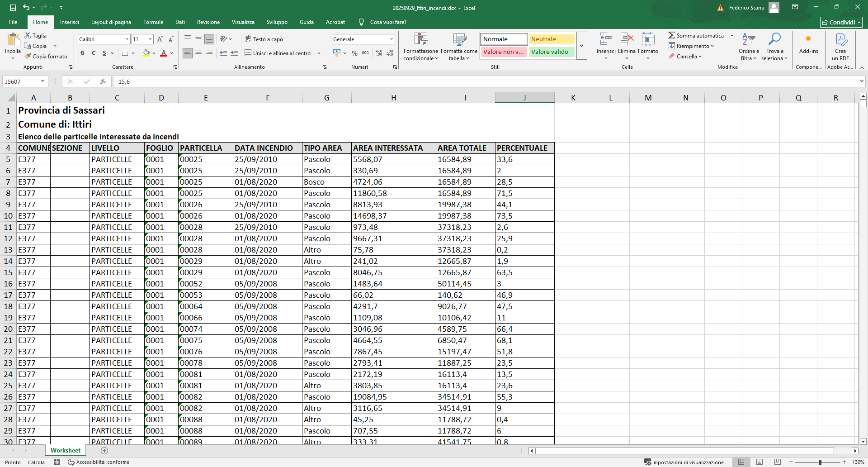868x467 pixels.
Task: Open Formattazione condizionale tool
Action: click(420, 47)
